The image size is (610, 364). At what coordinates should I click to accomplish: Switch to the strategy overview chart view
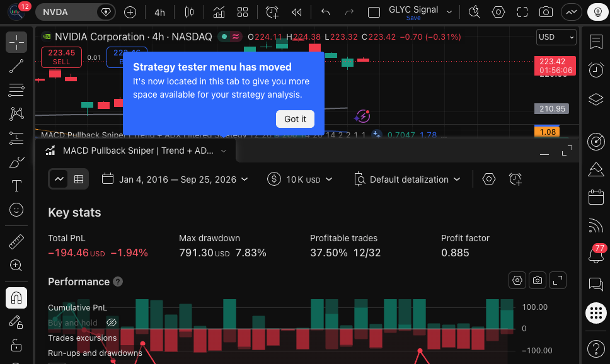[59, 179]
